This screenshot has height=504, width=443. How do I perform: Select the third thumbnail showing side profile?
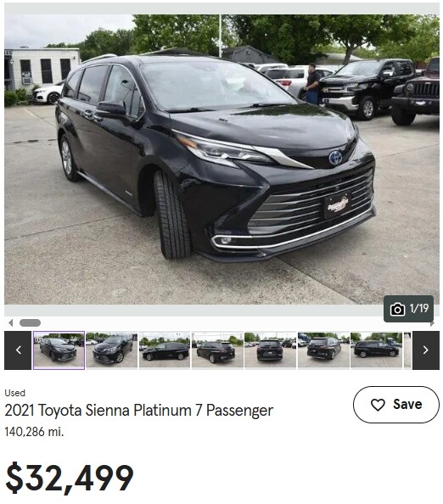[165, 350]
